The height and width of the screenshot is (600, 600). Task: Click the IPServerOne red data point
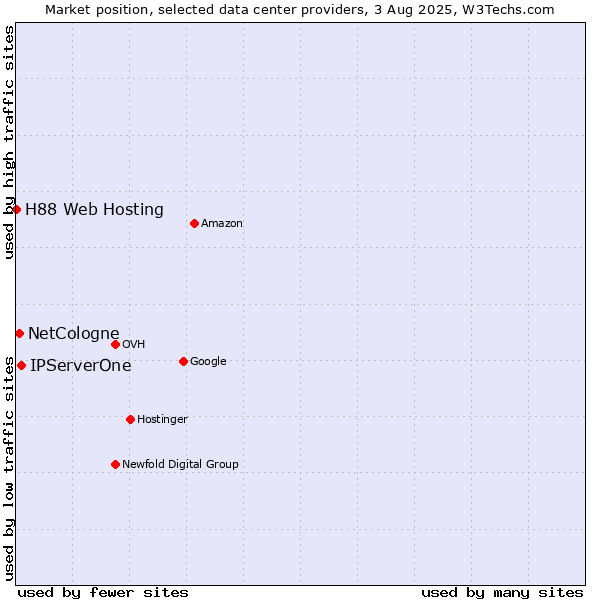(22, 366)
